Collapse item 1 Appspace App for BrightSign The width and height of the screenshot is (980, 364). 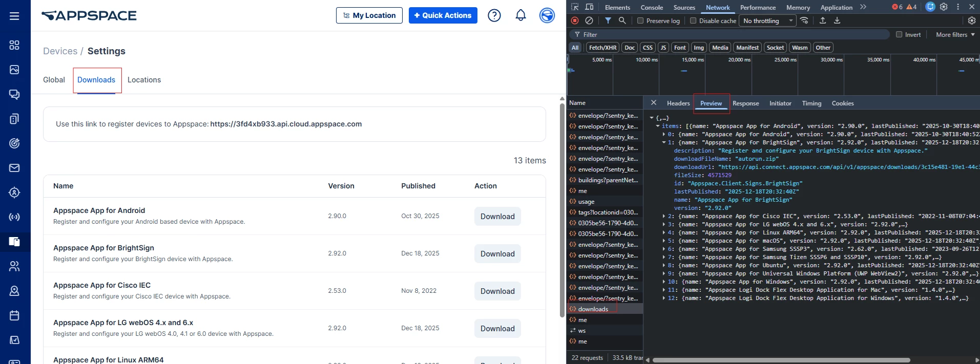pos(664,142)
